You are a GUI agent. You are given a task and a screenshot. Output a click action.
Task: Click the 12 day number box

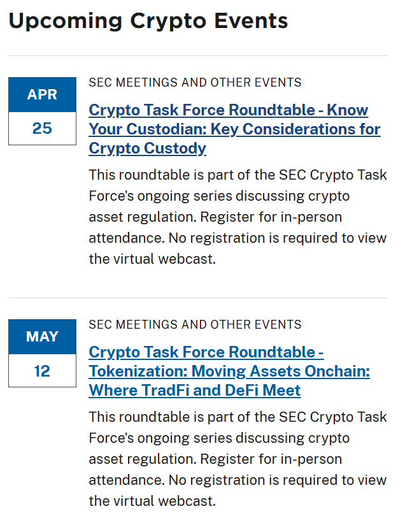point(42,371)
